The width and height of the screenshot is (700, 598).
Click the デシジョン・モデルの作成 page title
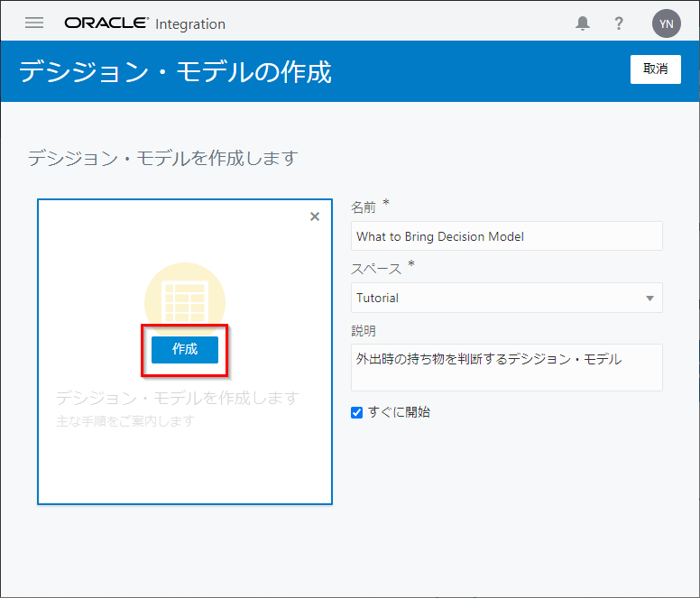pos(175,71)
